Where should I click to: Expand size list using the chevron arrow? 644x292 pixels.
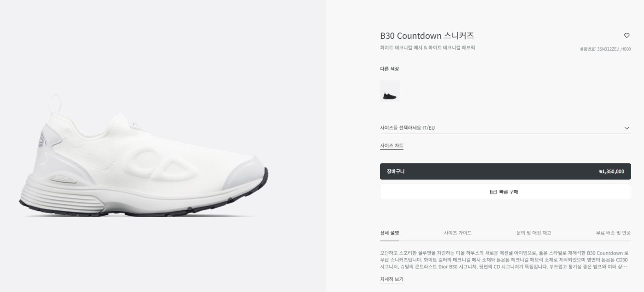pyautogui.click(x=627, y=128)
